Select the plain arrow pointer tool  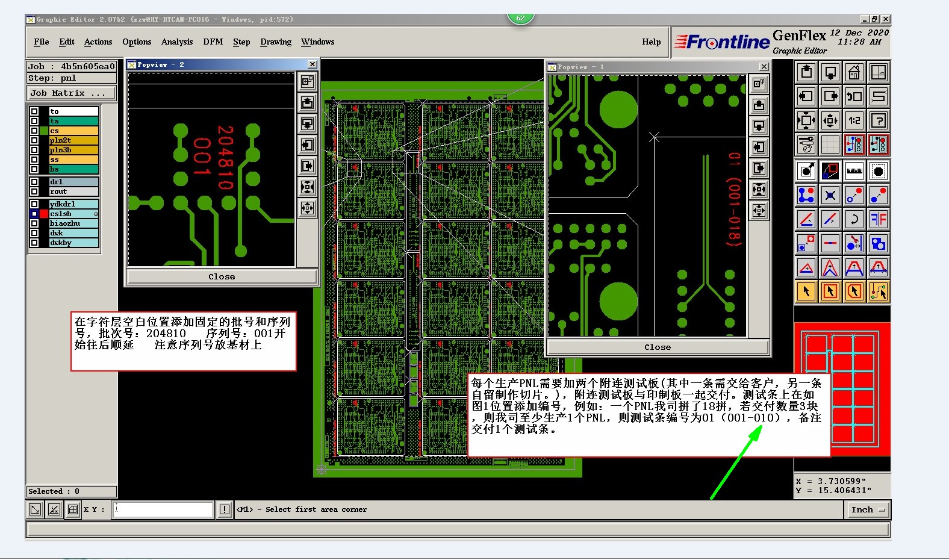(x=806, y=292)
